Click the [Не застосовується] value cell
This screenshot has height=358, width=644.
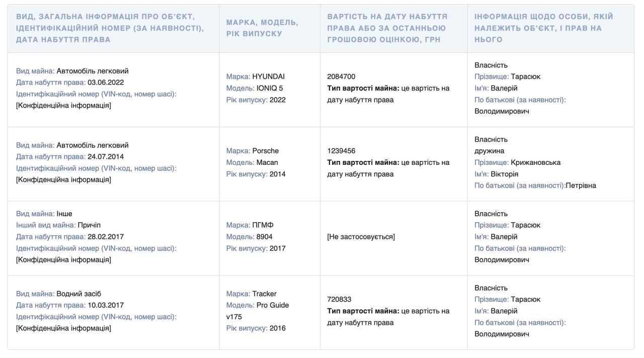coord(361,237)
